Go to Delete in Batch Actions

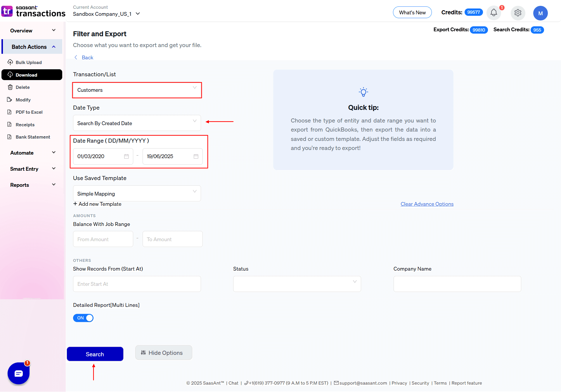[22, 87]
